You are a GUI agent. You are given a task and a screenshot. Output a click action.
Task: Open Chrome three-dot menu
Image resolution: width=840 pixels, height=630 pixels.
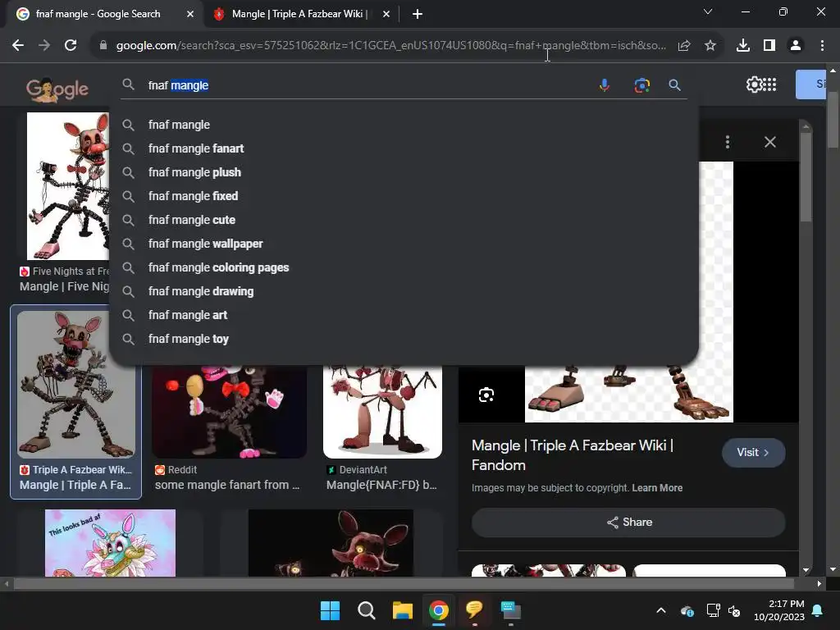click(x=822, y=46)
